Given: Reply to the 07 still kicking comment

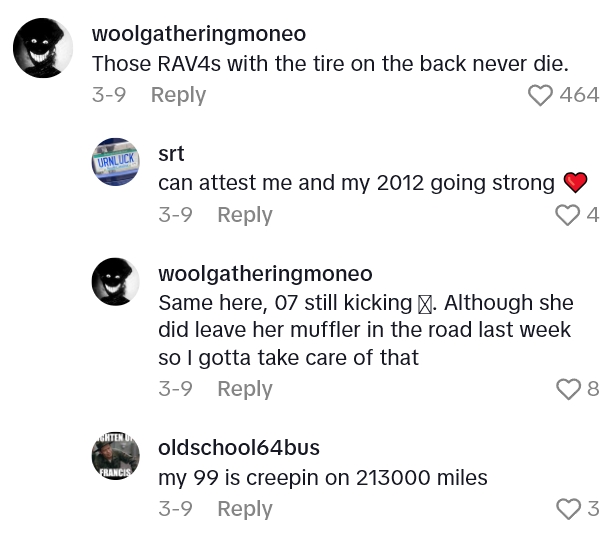Looking at the screenshot, I should click(245, 389).
